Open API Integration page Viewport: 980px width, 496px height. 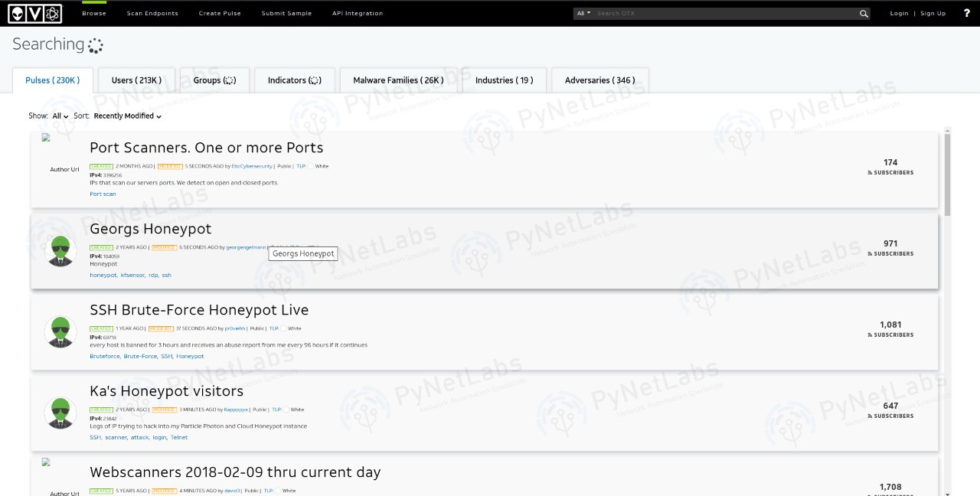pos(358,13)
